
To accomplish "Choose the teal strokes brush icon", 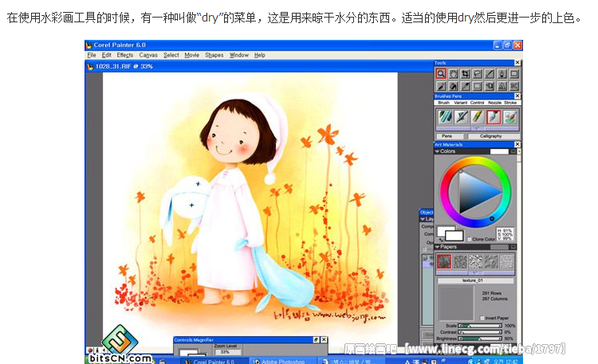I will [445, 116].
